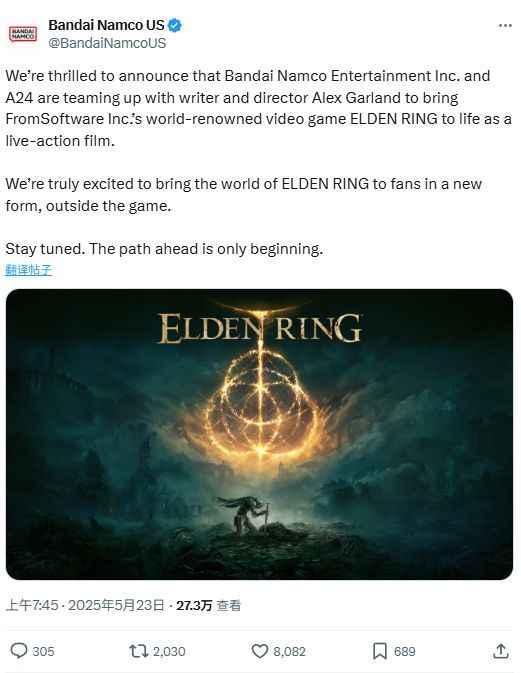Click the 2,030 reposts count
The height and width of the screenshot is (673, 521).
click(x=169, y=652)
